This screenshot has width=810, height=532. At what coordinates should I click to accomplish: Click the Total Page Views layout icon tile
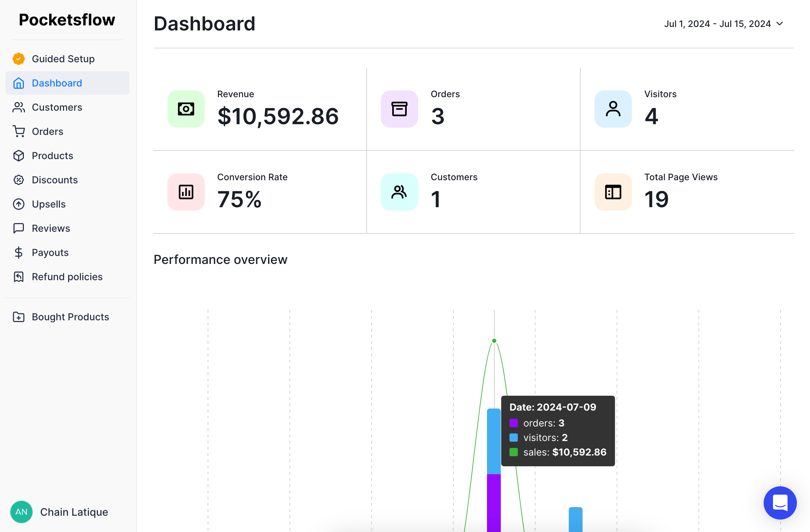[613, 192]
